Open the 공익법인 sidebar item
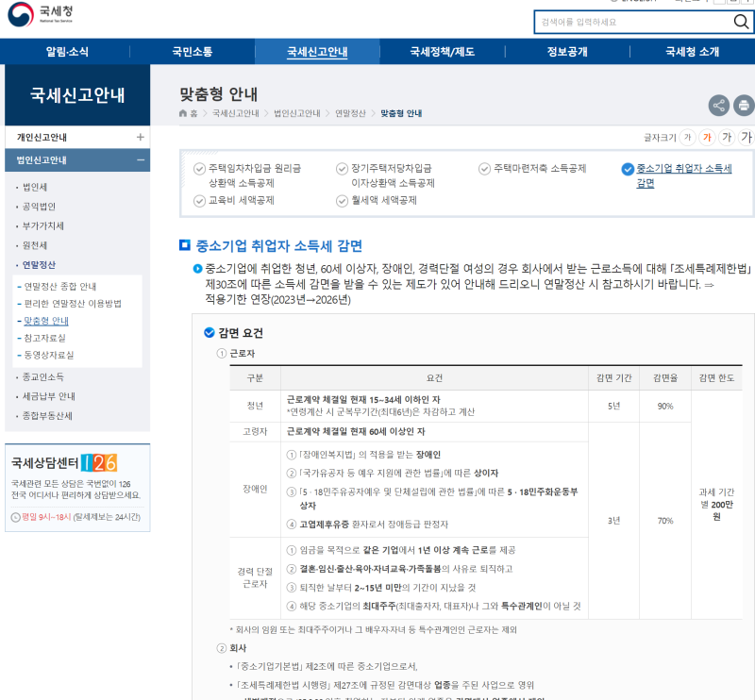755x700 pixels. (39, 207)
